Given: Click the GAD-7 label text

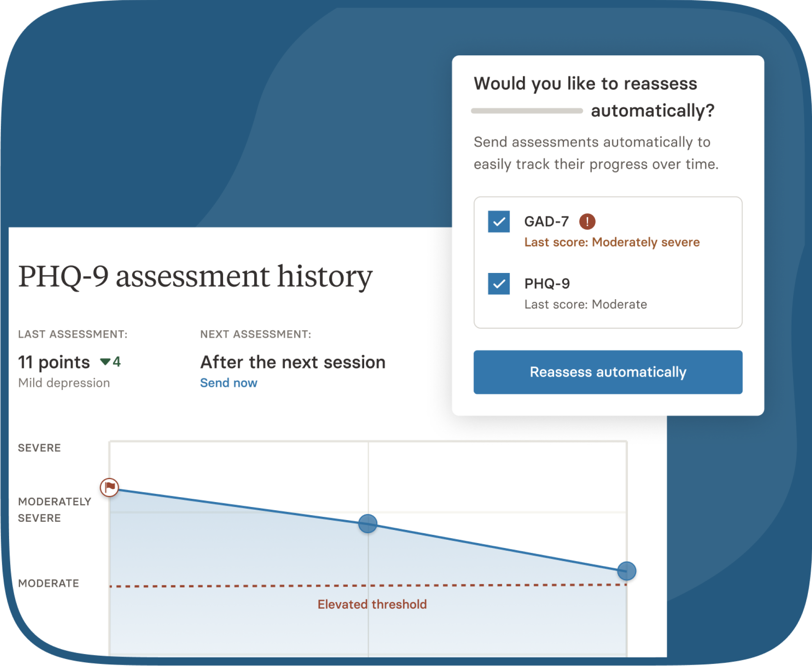Looking at the screenshot, I should [546, 222].
